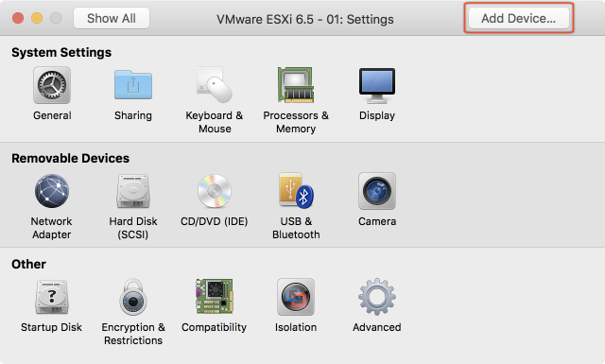Click the window title 'VMware ESXi 6.5 - 01: Settings'

(x=304, y=19)
